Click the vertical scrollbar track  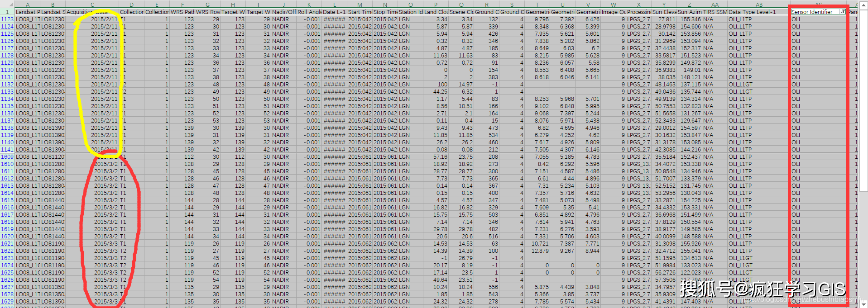click(863, 136)
